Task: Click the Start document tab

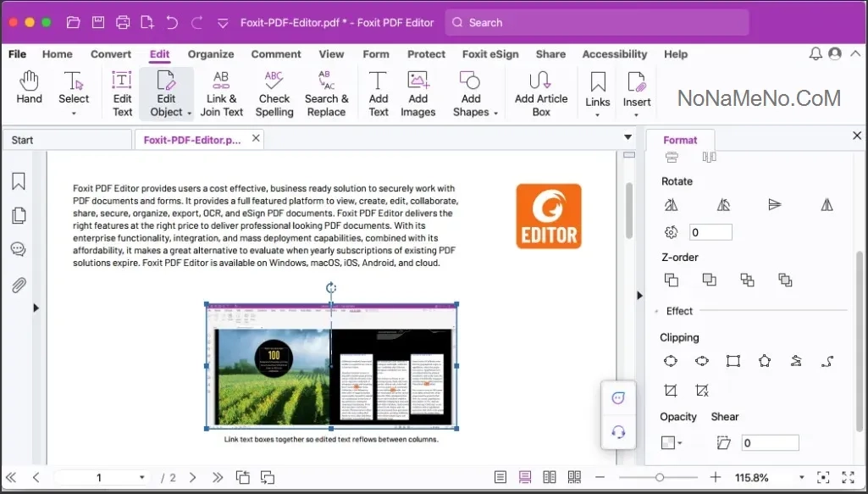Action: (23, 140)
